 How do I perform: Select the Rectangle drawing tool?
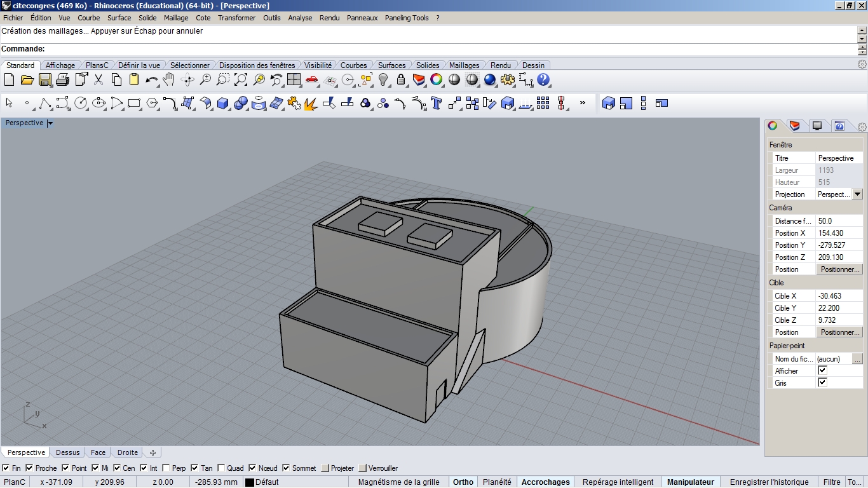pyautogui.click(x=134, y=103)
